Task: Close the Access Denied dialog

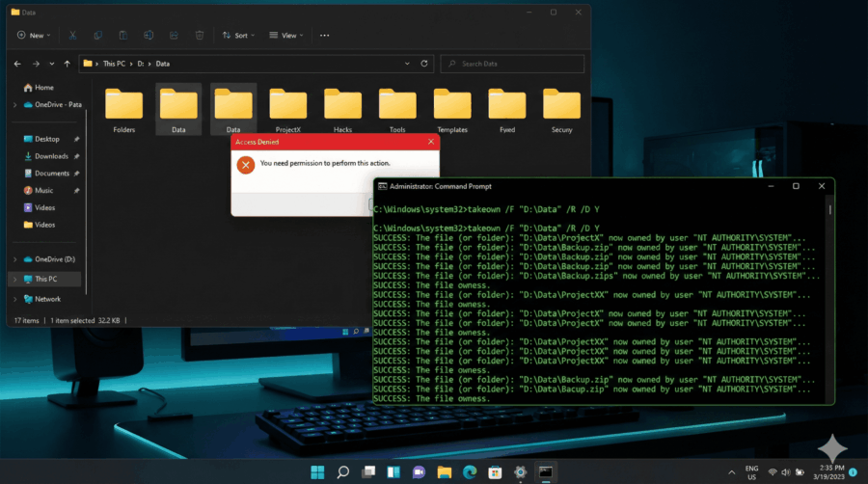Action: click(x=431, y=142)
